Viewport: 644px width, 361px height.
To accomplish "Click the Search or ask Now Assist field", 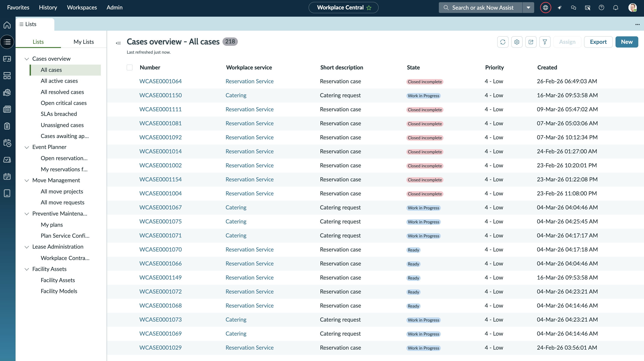I will pos(480,8).
